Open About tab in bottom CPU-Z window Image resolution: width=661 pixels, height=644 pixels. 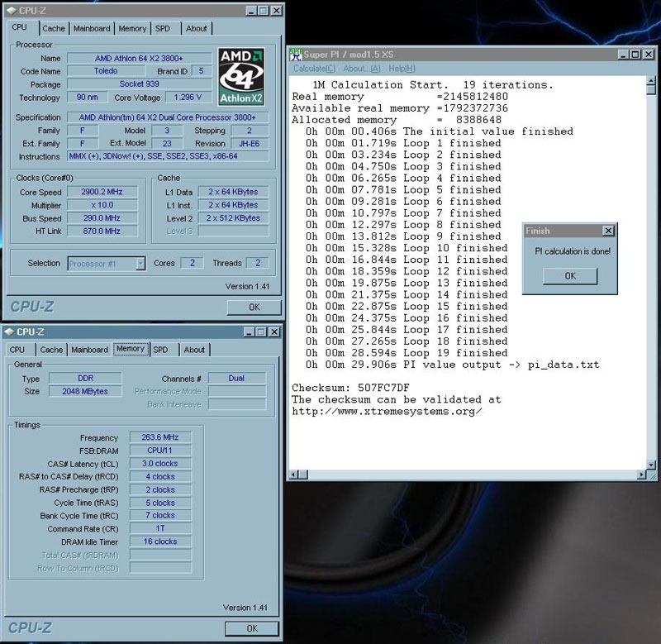(194, 350)
